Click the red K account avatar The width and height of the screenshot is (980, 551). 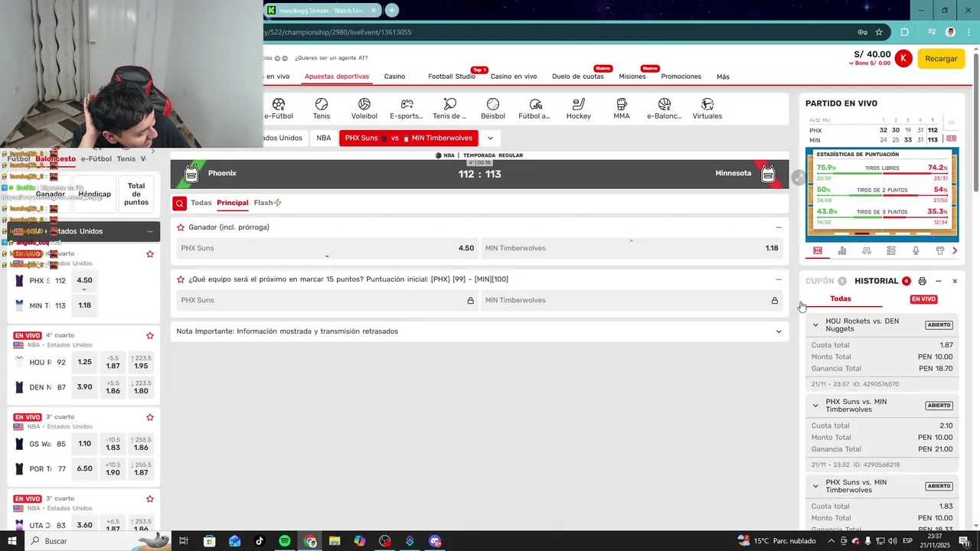click(x=903, y=58)
